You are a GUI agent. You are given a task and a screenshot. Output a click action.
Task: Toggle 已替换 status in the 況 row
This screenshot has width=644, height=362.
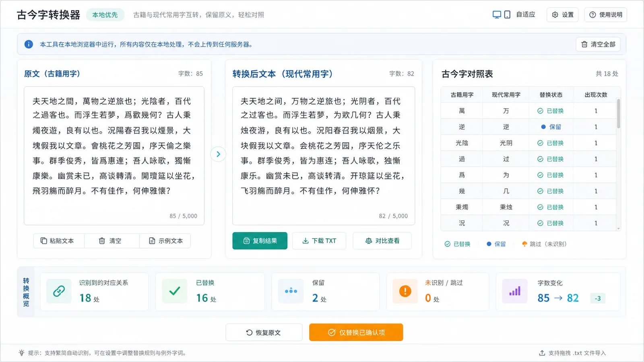click(551, 223)
